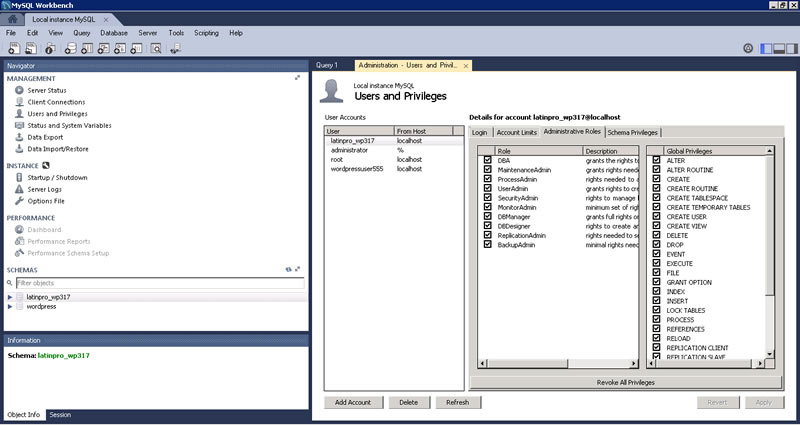Image resolution: width=800 pixels, height=425 pixels.
Task: Switch to the Schema Privileges tab
Action: tap(633, 132)
